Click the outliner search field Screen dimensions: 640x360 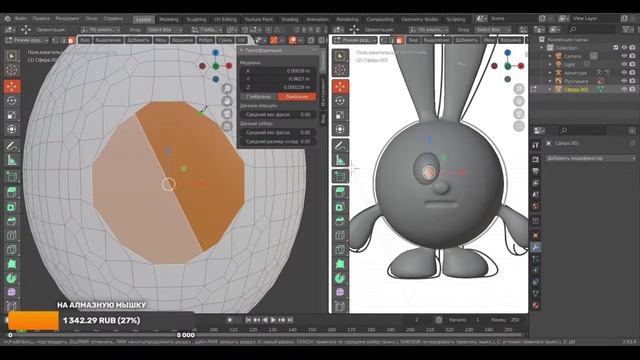(593, 29)
